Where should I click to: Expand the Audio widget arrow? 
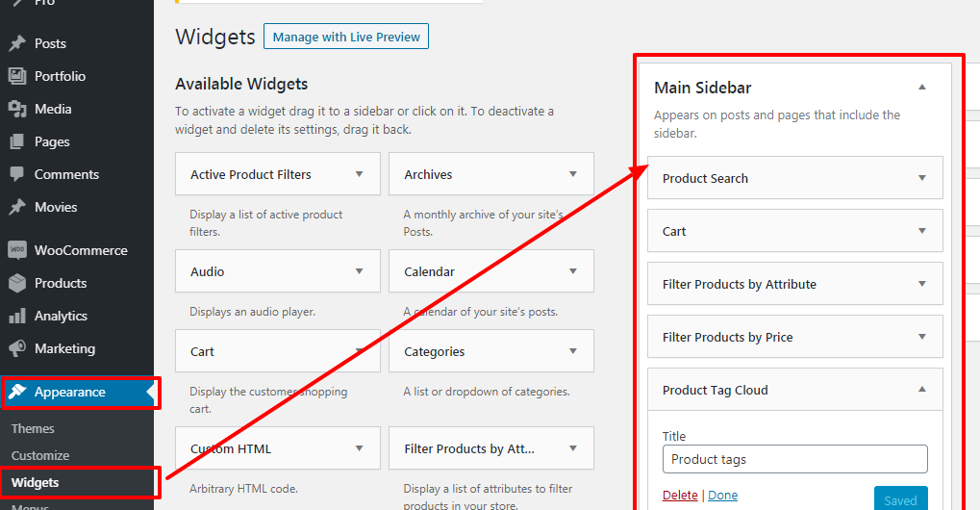(x=360, y=271)
